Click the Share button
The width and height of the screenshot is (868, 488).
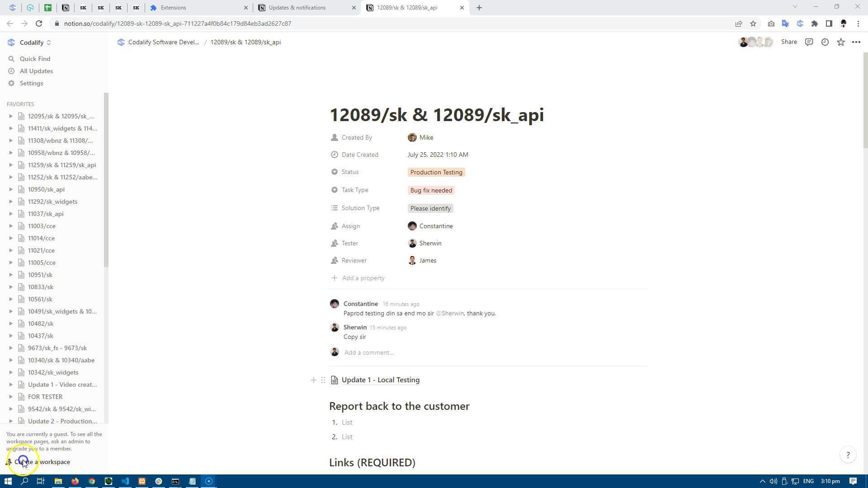789,42
